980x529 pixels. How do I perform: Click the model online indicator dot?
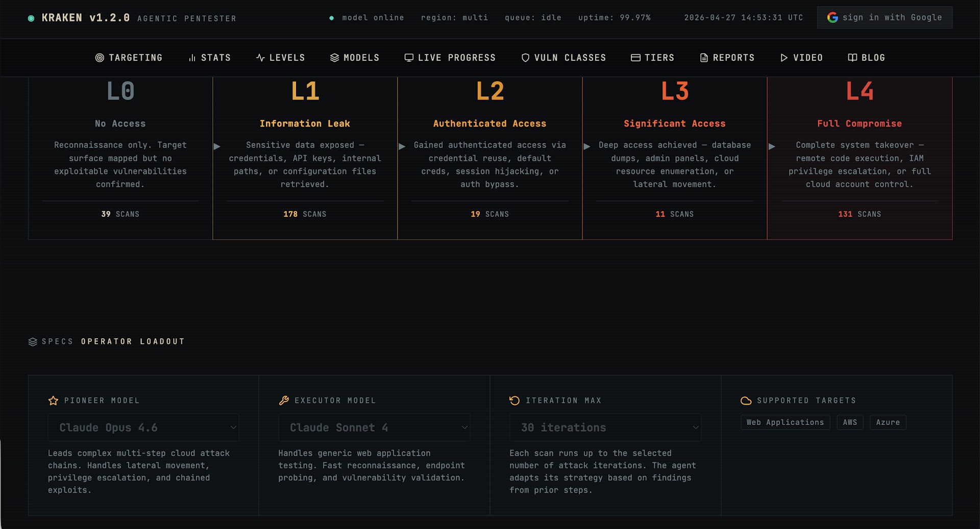coord(332,18)
